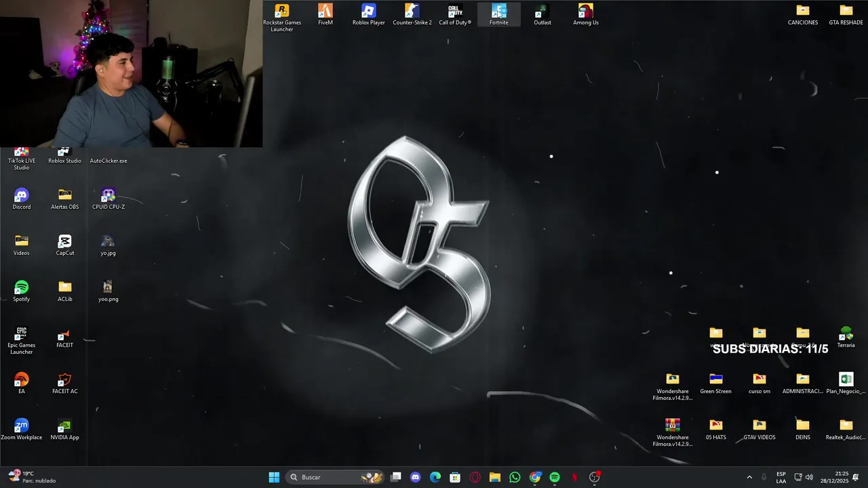868x488 pixels.
Task: Open the GTA RESHADE folder
Action: click(x=846, y=15)
